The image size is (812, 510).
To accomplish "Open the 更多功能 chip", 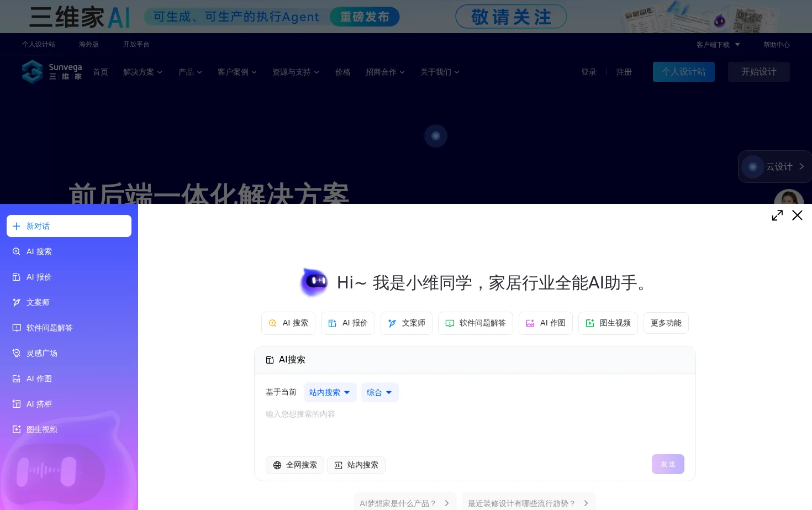I will click(666, 323).
